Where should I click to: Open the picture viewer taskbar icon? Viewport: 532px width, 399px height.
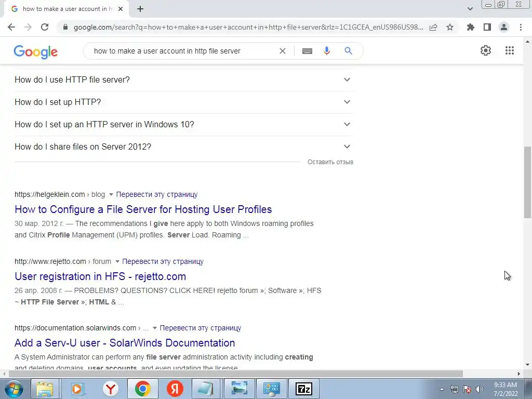tap(239, 389)
